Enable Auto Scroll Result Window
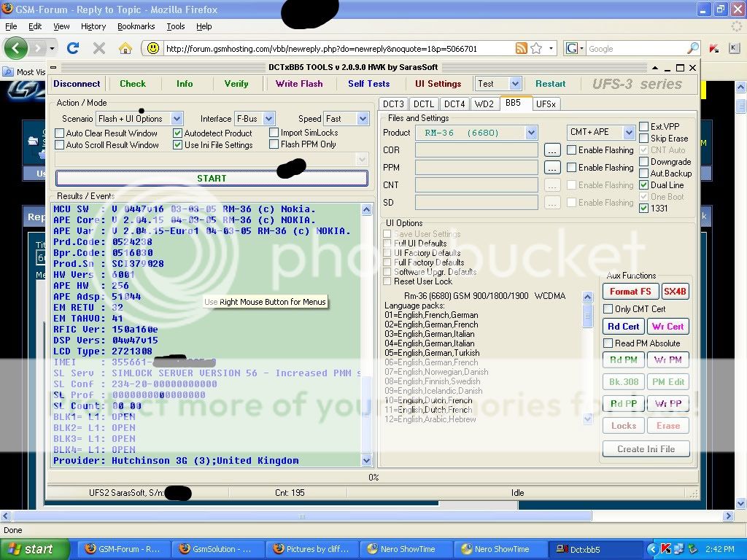747x560 pixels. [x=60, y=145]
